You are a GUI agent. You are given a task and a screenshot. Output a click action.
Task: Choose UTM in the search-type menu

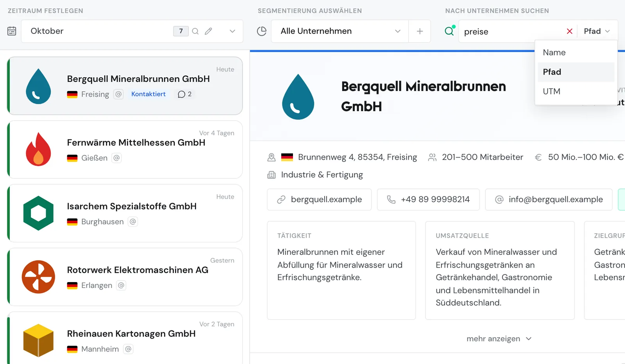click(x=576, y=92)
